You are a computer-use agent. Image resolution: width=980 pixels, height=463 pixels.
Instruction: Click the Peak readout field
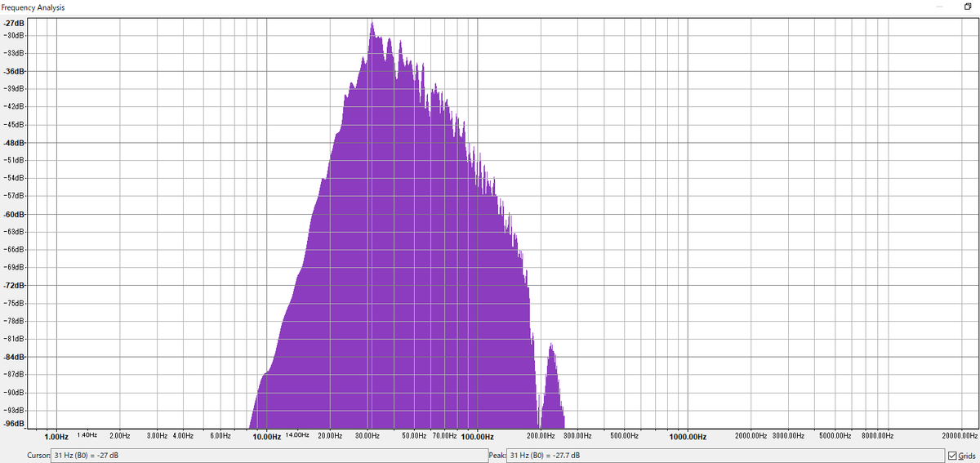(725, 455)
